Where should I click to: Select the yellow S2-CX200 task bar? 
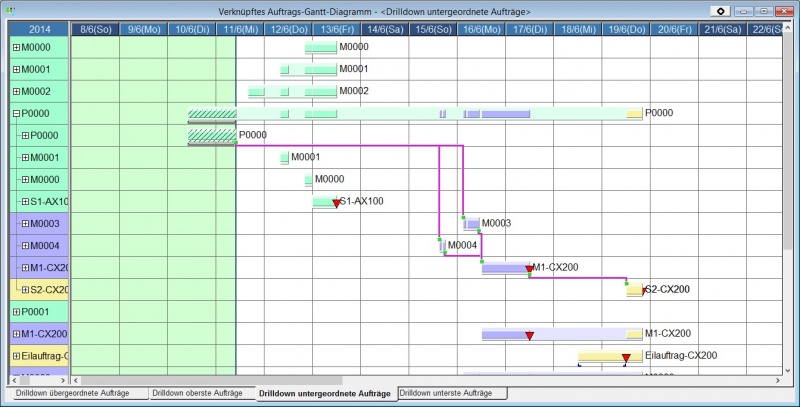(x=634, y=289)
